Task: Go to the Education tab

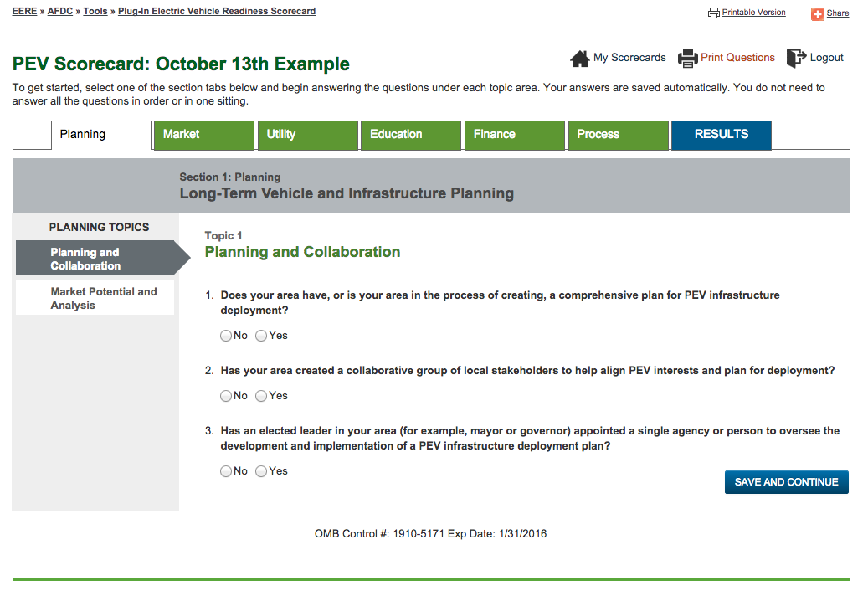Action: click(410, 135)
